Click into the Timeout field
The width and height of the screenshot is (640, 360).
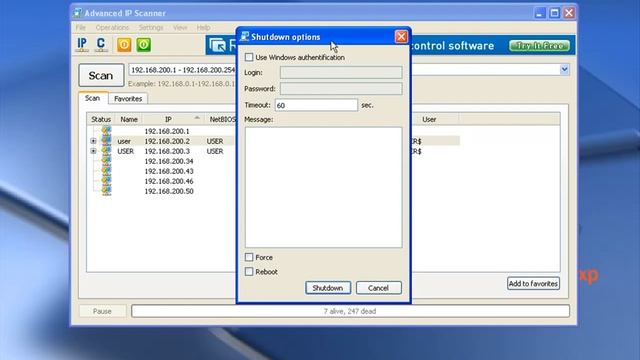point(316,105)
